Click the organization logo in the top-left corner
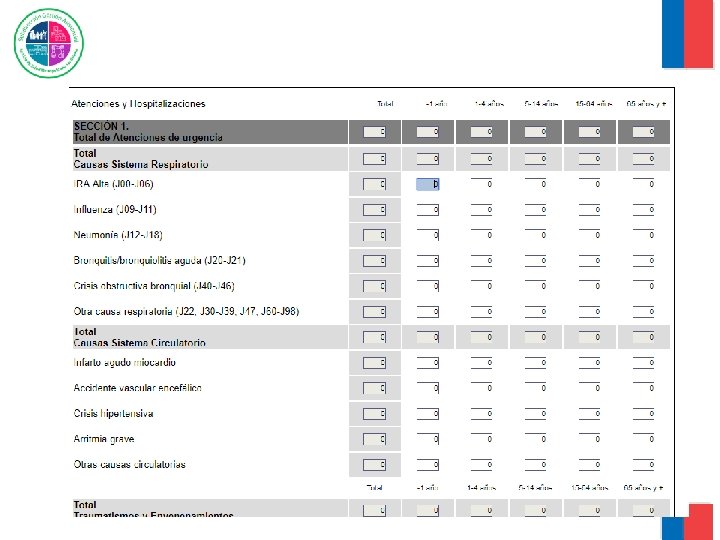This screenshot has width=720, height=540. click(49, 43)
